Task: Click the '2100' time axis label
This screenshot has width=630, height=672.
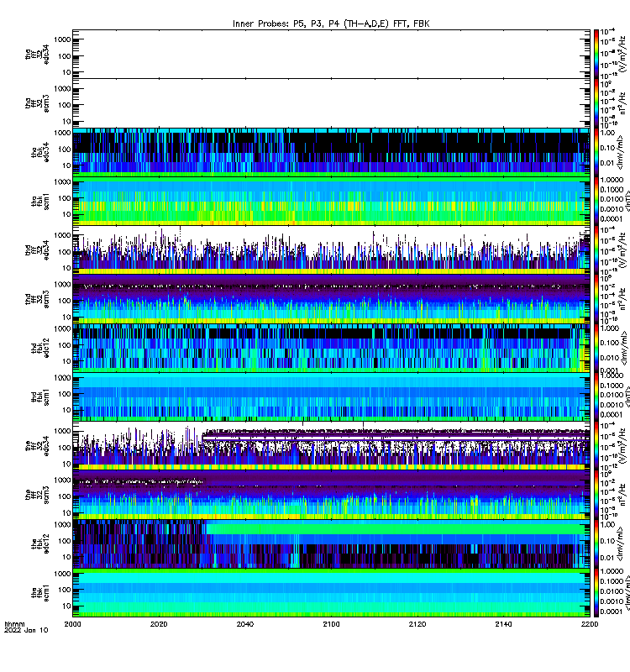Action: click(331, 624)
